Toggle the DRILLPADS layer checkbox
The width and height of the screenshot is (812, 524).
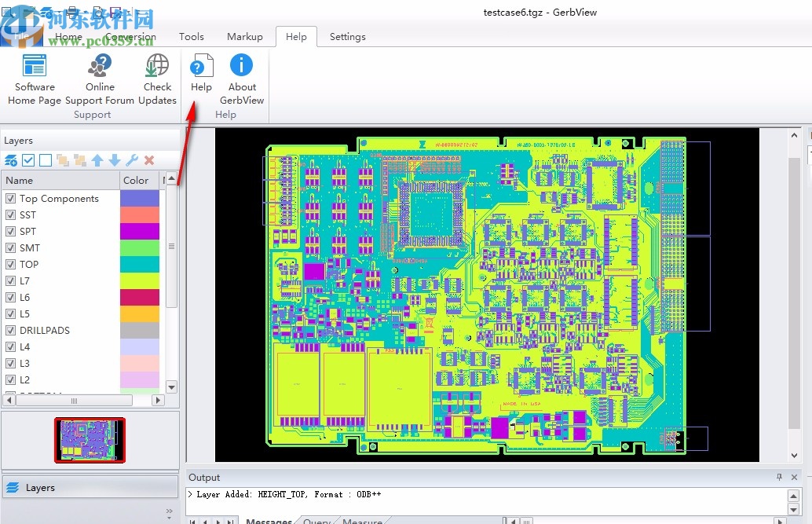tap(11, 331)
